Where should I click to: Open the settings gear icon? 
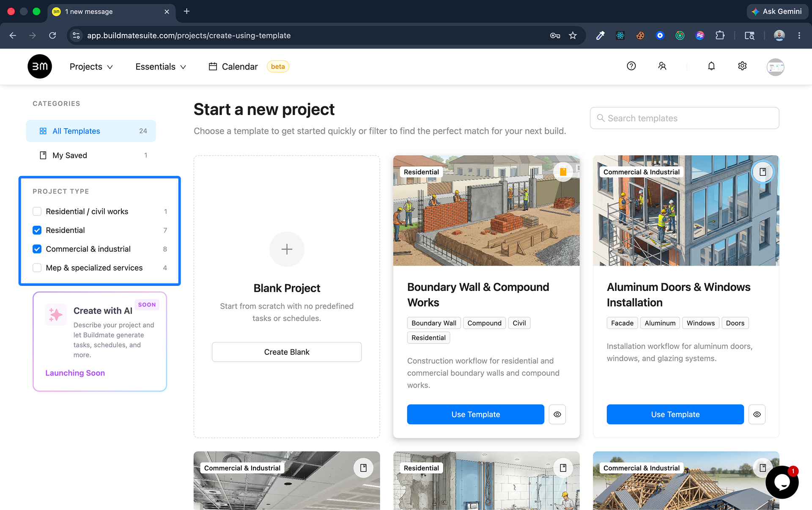tap(742, 66)
